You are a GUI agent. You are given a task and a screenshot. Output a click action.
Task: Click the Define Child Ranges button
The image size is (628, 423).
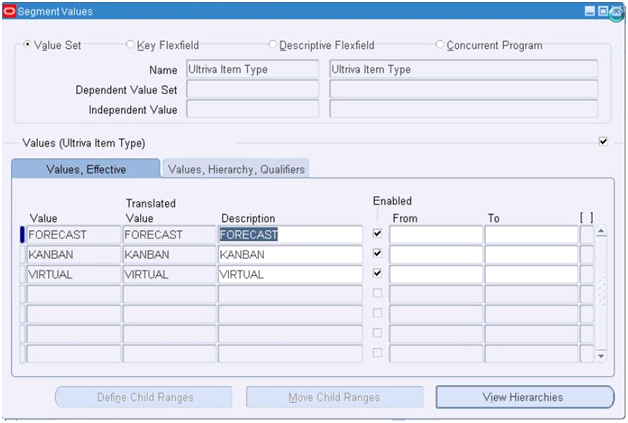[x=144, y=397]
